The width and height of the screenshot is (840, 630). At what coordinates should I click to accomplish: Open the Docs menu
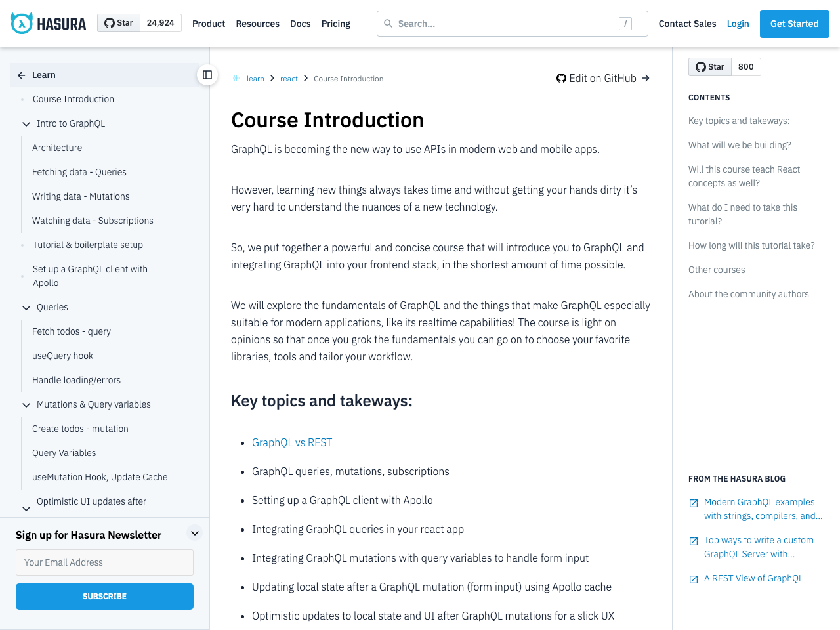point(300,23)
